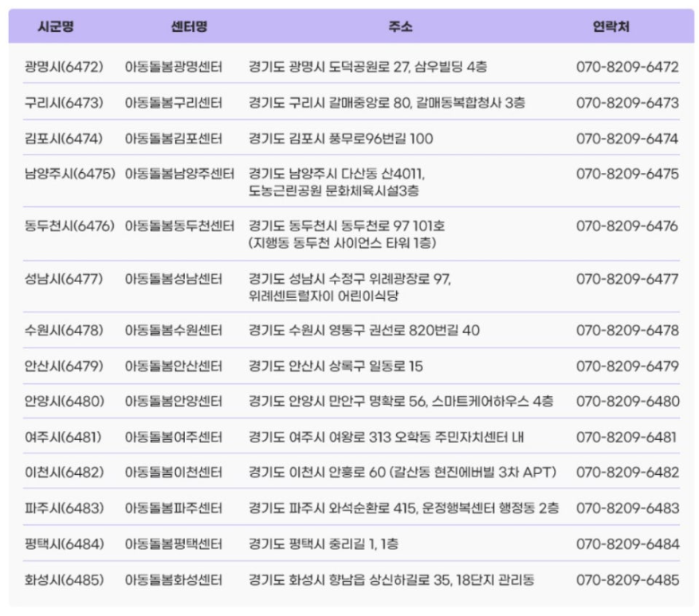Viewport: 699px width, 616px height.
Task: Click the address 만안구 명학로 56
Action: click(378, 401)
